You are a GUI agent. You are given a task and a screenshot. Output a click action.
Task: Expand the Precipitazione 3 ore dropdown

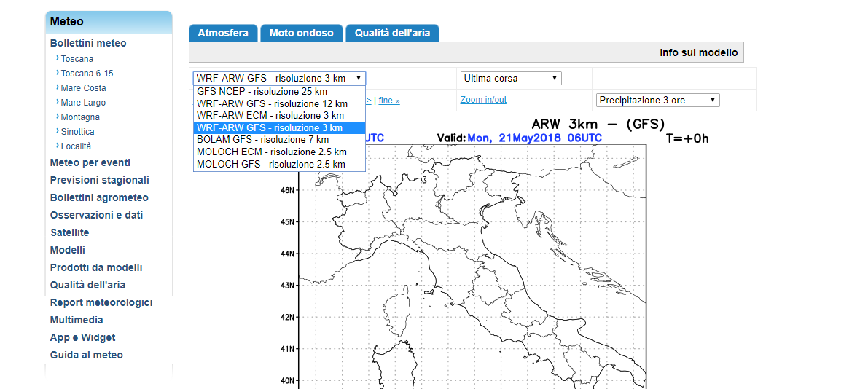tap(657, 100)
